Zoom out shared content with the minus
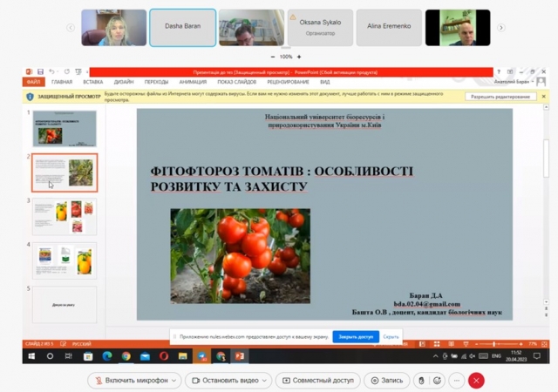This screenshot has width=558, height=392. click(x=273, y=57)
